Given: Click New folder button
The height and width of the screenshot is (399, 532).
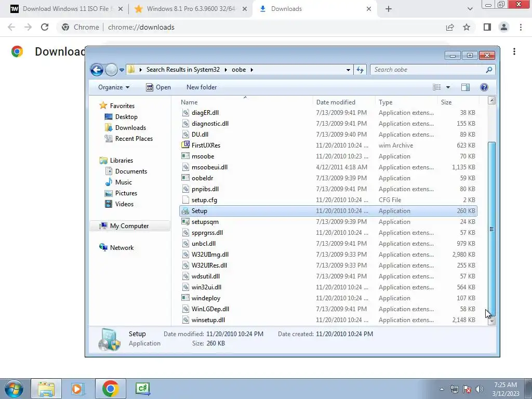Looking at the screenshot, I should pyautogui.click(x=202, y=87).
